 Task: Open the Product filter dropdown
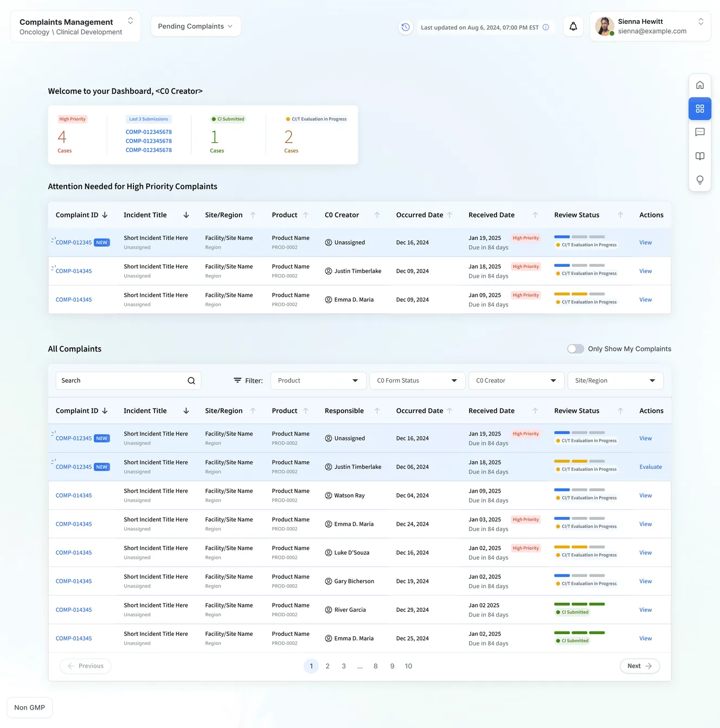pos(318,381)
